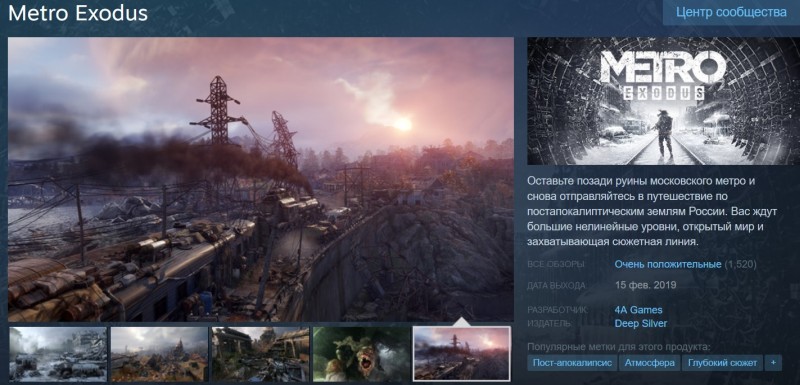Open the Центр сообщества community hub button
800x385 pixels.
[731, 12]
